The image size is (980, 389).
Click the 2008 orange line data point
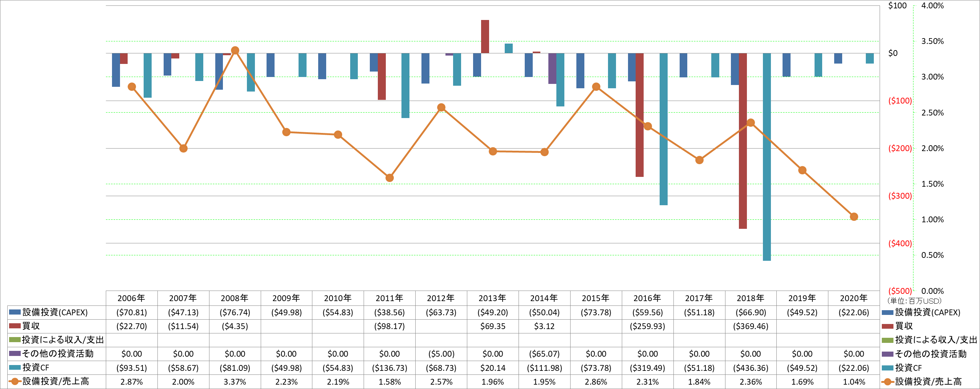235,50
